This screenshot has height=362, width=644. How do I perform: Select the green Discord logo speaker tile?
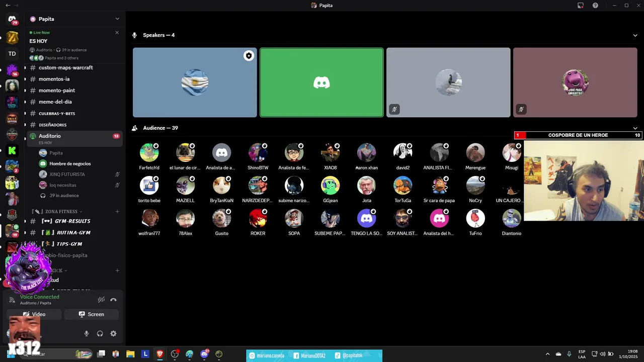321,82
